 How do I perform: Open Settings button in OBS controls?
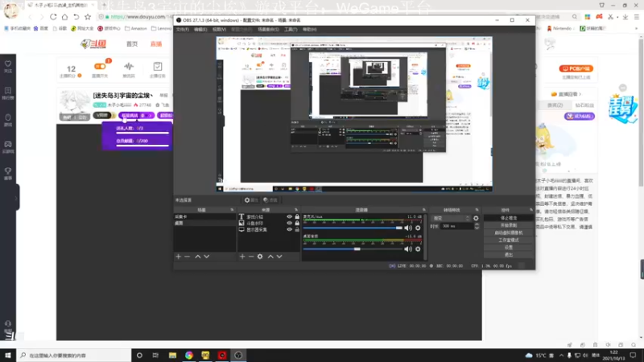click(x=509, y=248)
